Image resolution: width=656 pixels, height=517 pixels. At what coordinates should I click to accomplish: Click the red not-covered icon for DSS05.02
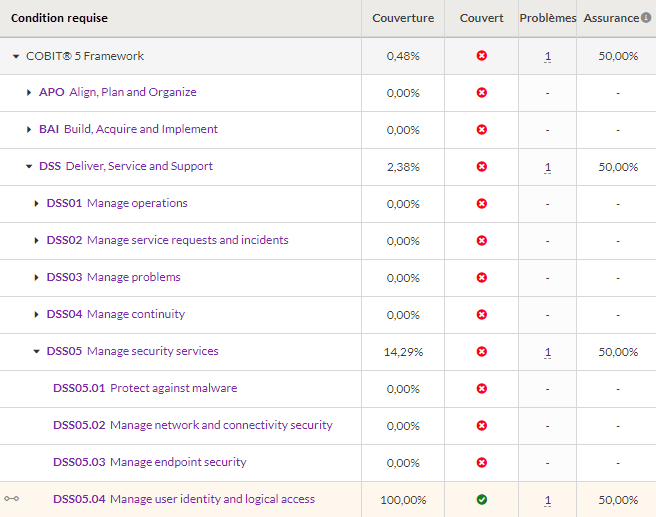[x=482, y=426]
